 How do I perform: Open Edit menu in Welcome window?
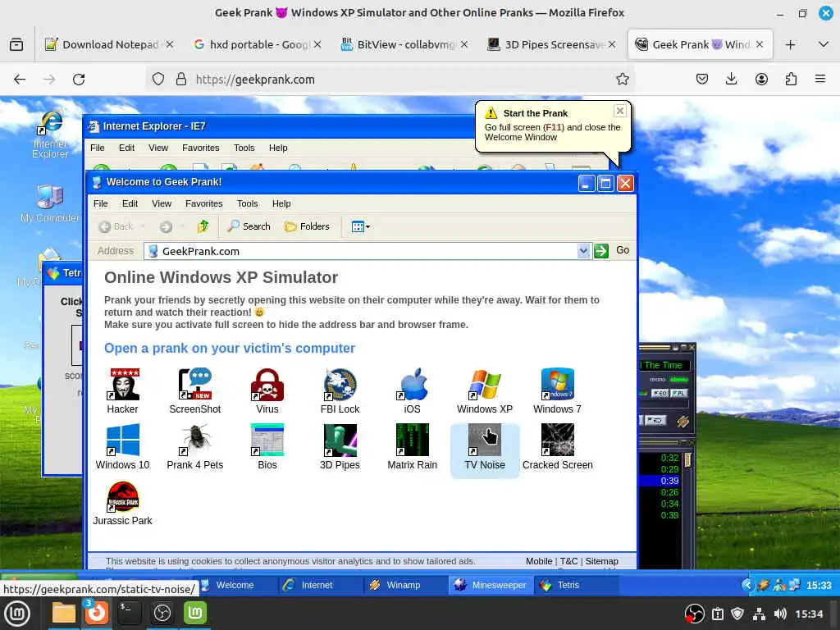click(x=130, y=203)
